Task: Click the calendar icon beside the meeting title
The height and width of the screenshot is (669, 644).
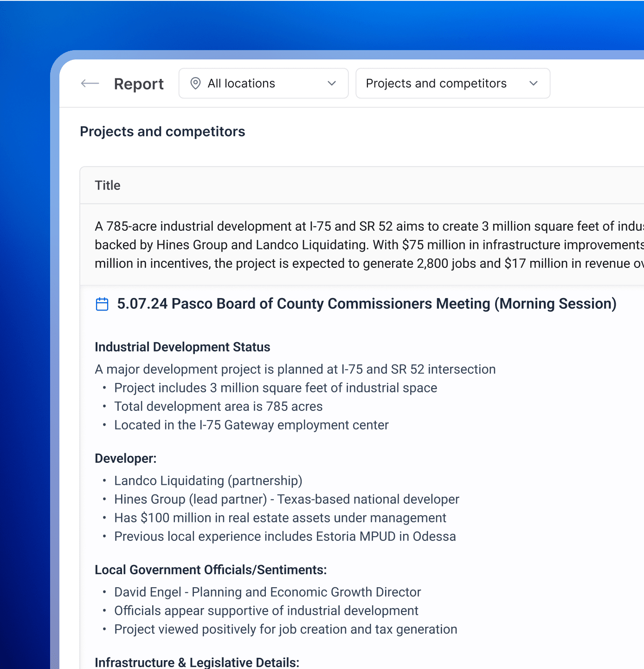Action: [x=102, y=304]
